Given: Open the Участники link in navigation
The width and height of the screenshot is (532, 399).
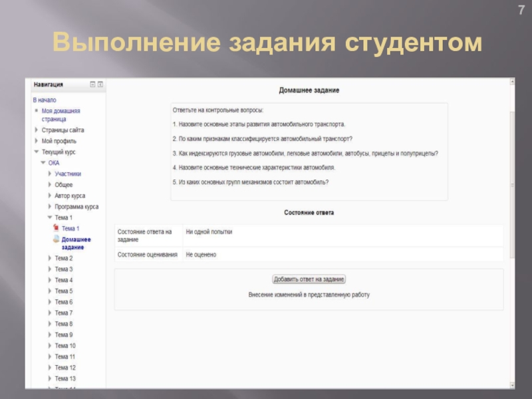Looking at the screenshot, I should click(68, 174).
